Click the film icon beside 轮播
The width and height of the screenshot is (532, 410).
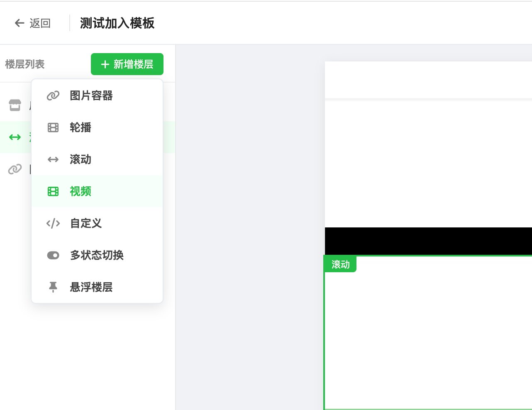53,127
